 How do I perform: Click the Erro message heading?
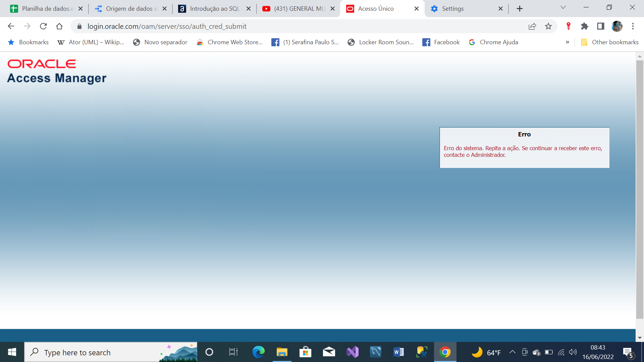point(524,134)
